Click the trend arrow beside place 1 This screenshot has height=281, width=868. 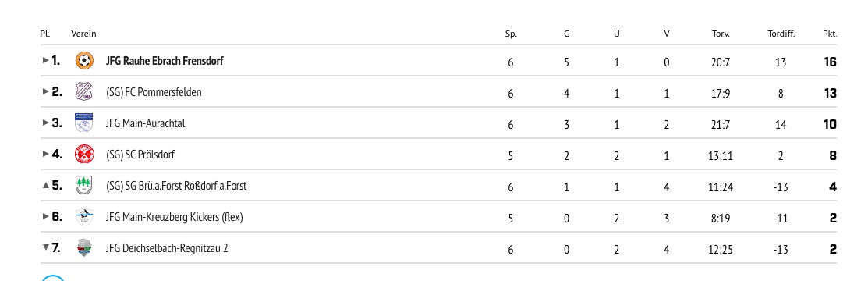46,61
